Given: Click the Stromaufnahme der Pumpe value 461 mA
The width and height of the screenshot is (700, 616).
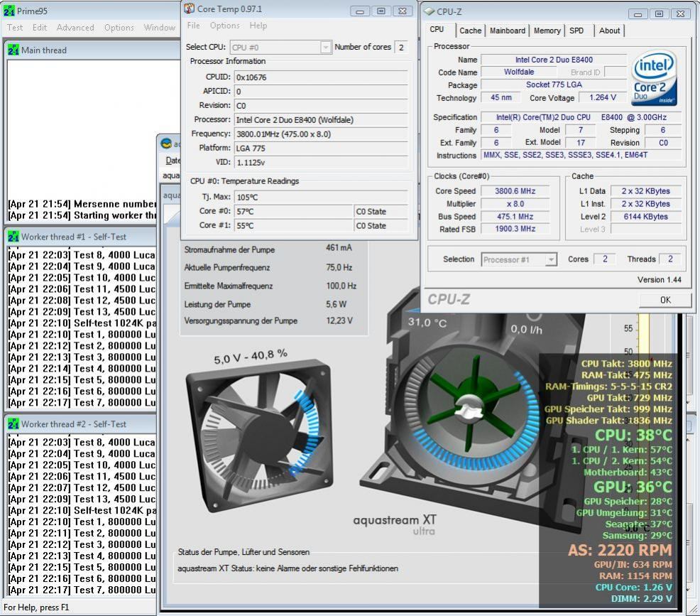Looking at the screenshot, I should click(x=339, y=247).
